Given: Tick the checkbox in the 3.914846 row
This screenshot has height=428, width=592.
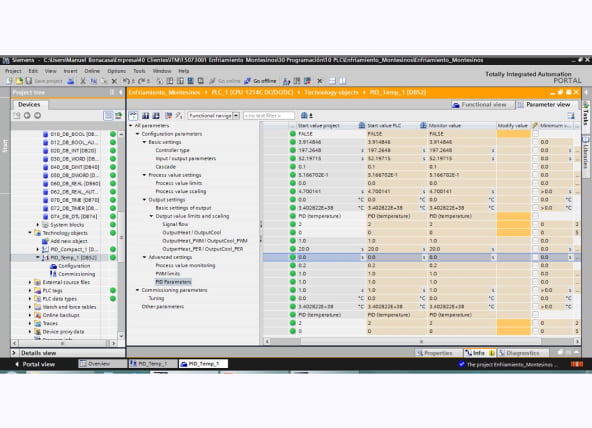Looking at the screenshot, I should [535, 142].
